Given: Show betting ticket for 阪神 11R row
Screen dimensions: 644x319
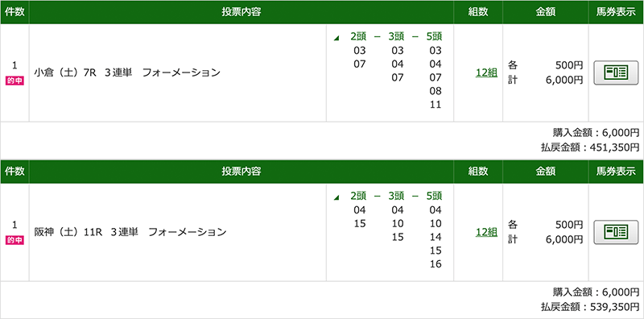Looking at the screenshot, I should [616, 232].
